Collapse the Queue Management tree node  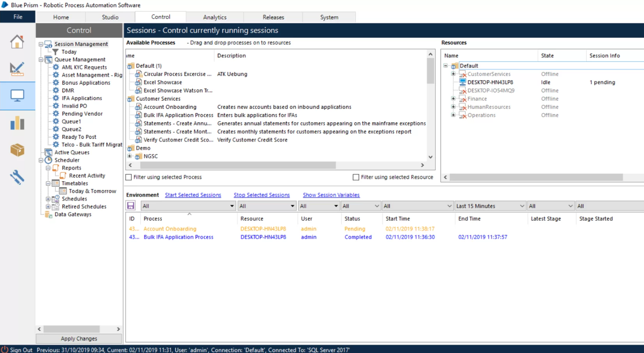pyautogui.click(x=41, y=60)
